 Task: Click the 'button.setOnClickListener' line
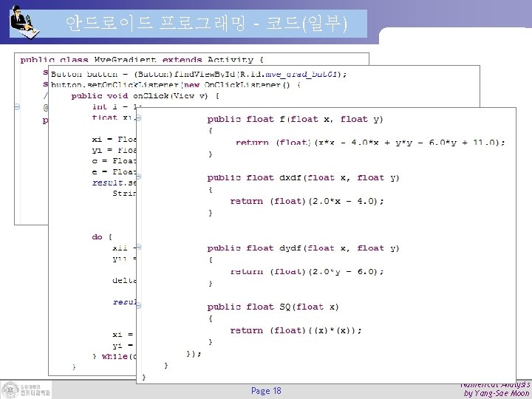(175, 85)
